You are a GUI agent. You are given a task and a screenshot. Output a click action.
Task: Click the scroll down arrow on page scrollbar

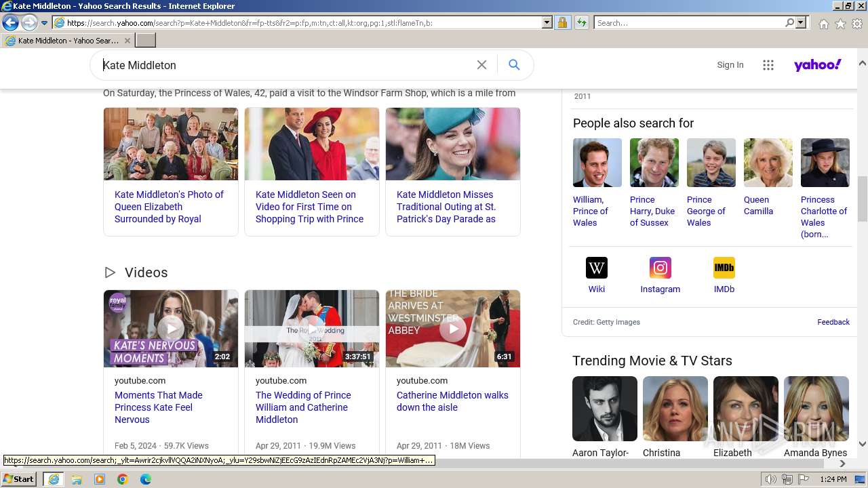pos(862,444)
